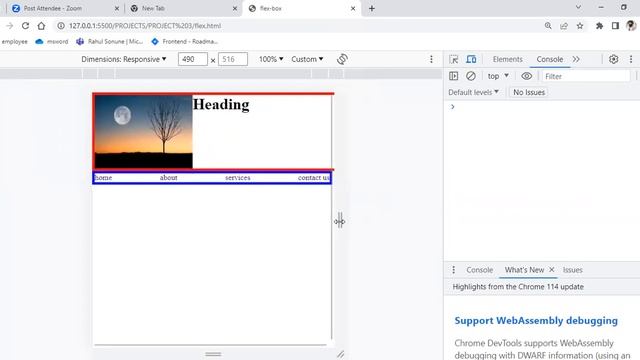Viewport: 640px width, 360px height.
Task: Select the What's New drawer tab
Action: pyautogui.click(x=524, y=270)
